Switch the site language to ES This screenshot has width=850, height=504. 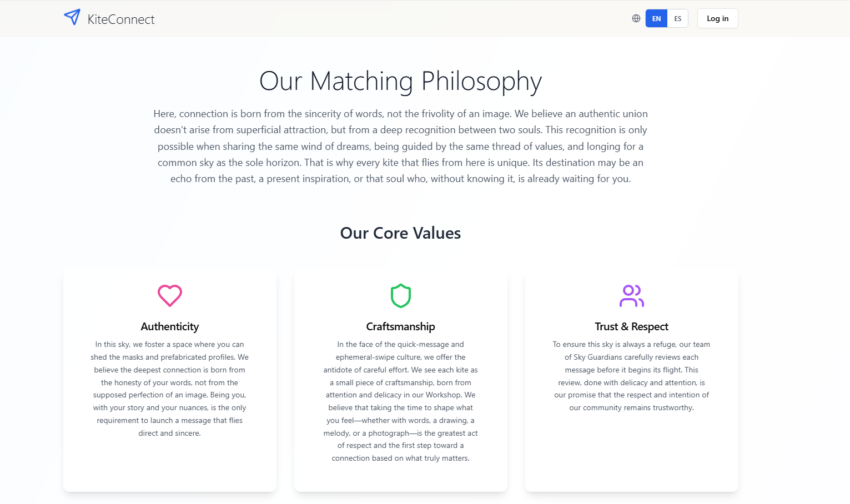[x=678, y=18]
